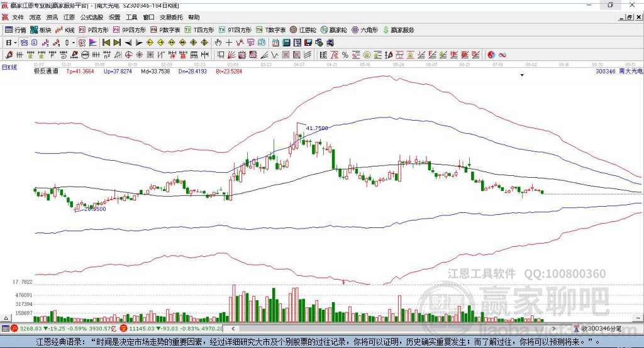Screen dimensions: 644x348
Task: Open the 赢家轮 wheel tool
Action: [333, 30]
